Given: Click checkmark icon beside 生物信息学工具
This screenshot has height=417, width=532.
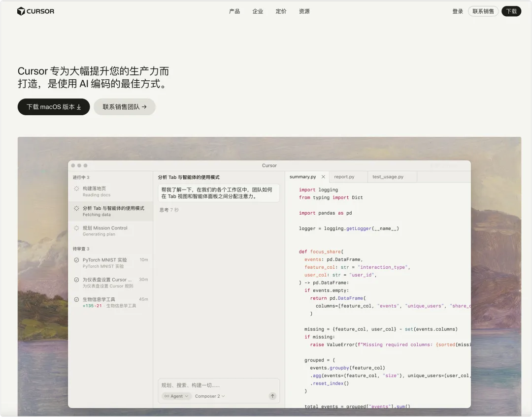Looking at the screenshot, I should [76, 299].
